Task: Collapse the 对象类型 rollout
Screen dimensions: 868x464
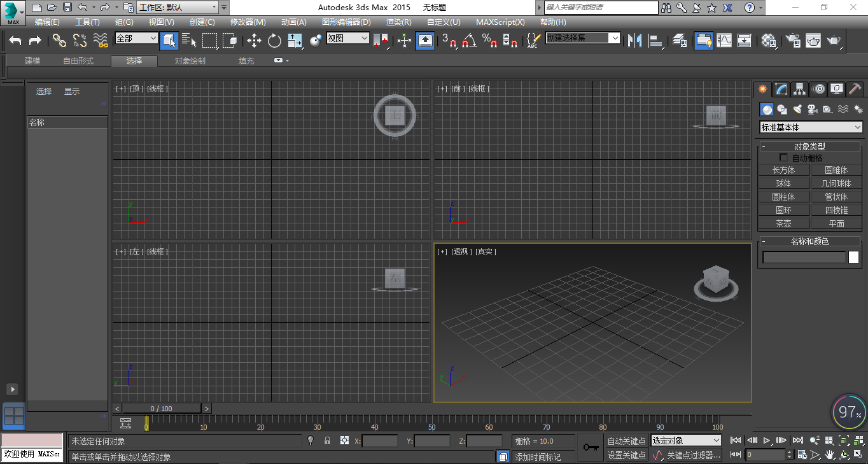Action: [810, 146]
